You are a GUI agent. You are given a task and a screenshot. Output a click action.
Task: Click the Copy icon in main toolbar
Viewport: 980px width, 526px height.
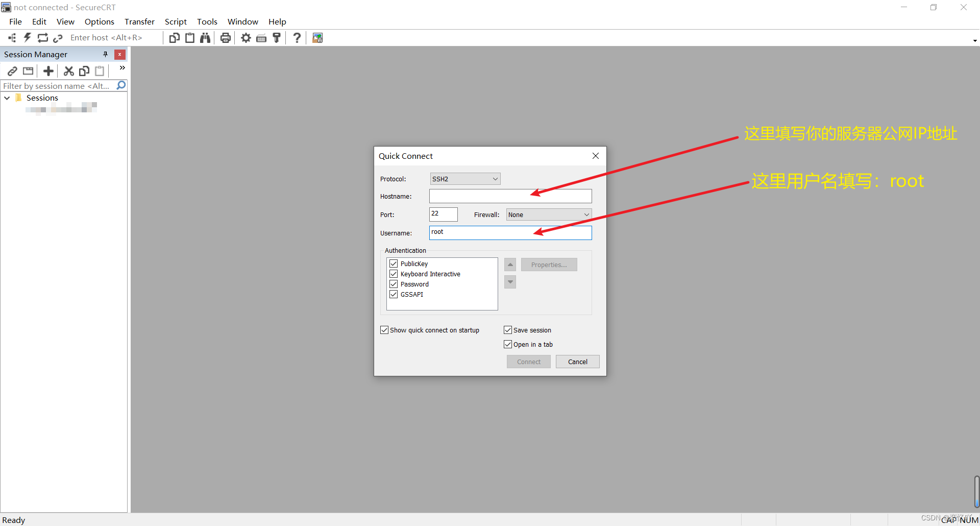175,38
